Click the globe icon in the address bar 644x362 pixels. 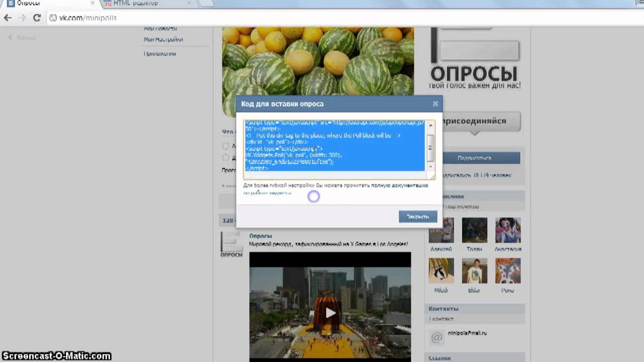[x=53, y=18]
